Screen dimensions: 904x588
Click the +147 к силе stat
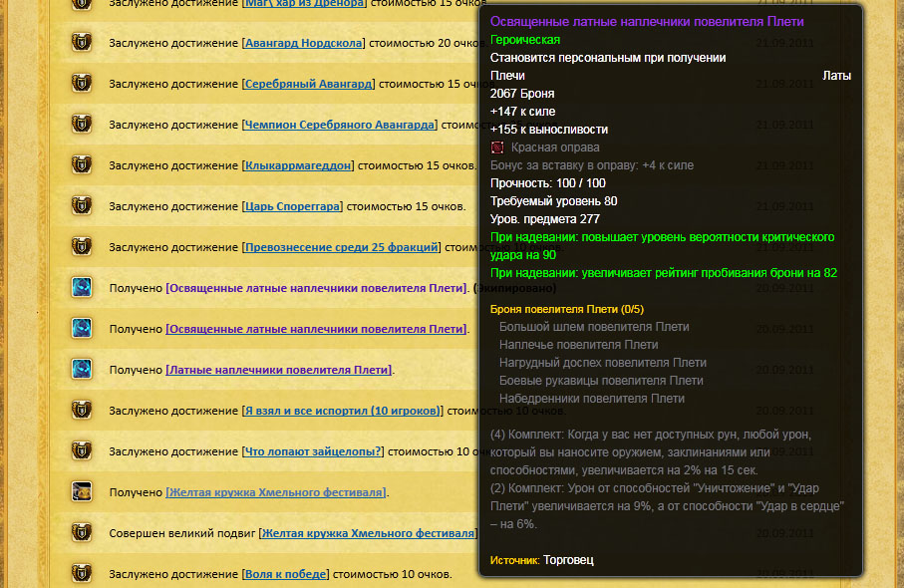[x=522, y=112]
